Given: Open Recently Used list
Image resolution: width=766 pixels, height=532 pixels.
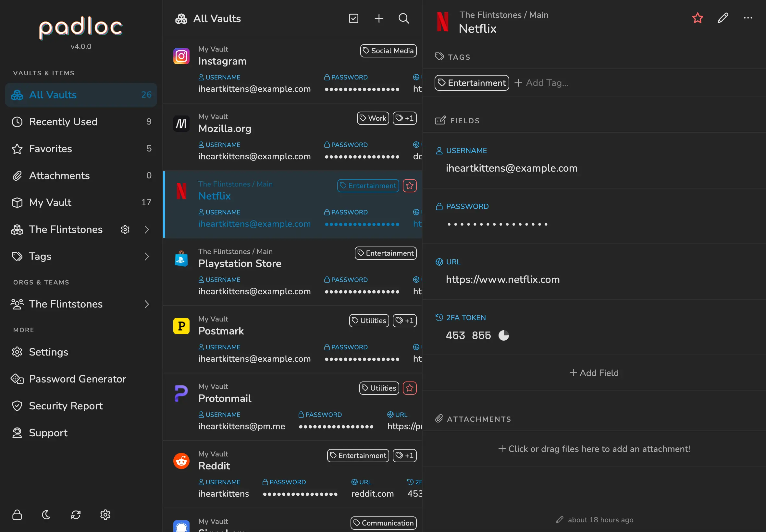Looking at the screenshot, I should [x=63, y=122].
